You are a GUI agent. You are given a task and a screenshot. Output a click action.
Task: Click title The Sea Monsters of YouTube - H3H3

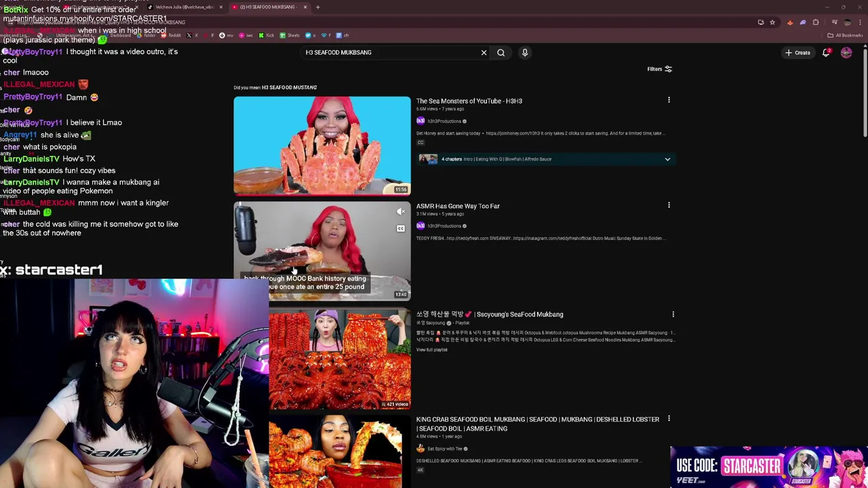[469, 101]
